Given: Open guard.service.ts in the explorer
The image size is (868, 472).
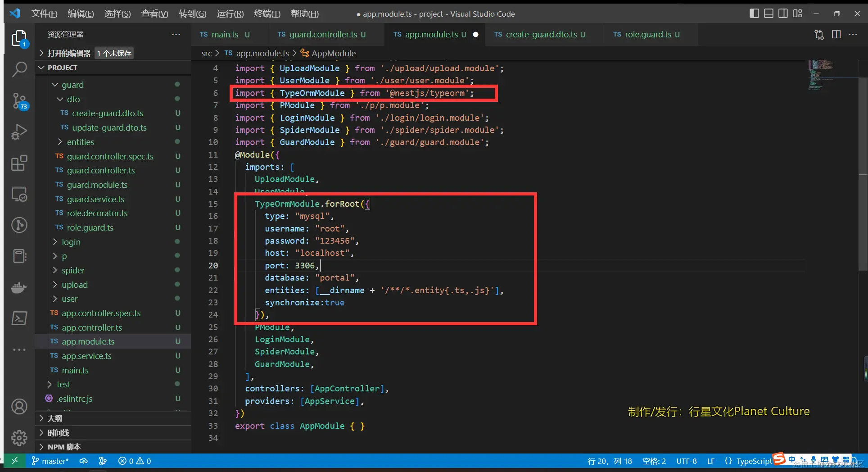Looking at the screenshot, I should (113, 199).
